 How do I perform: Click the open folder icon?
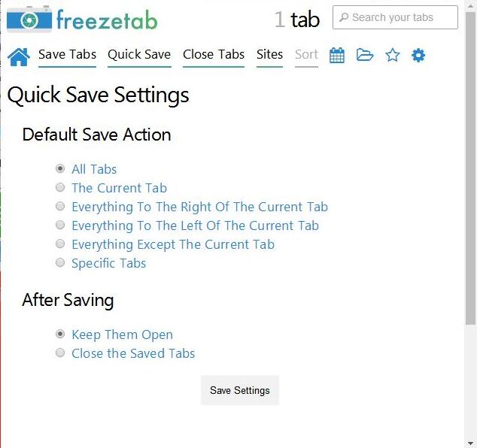click(x=365, y=55)
